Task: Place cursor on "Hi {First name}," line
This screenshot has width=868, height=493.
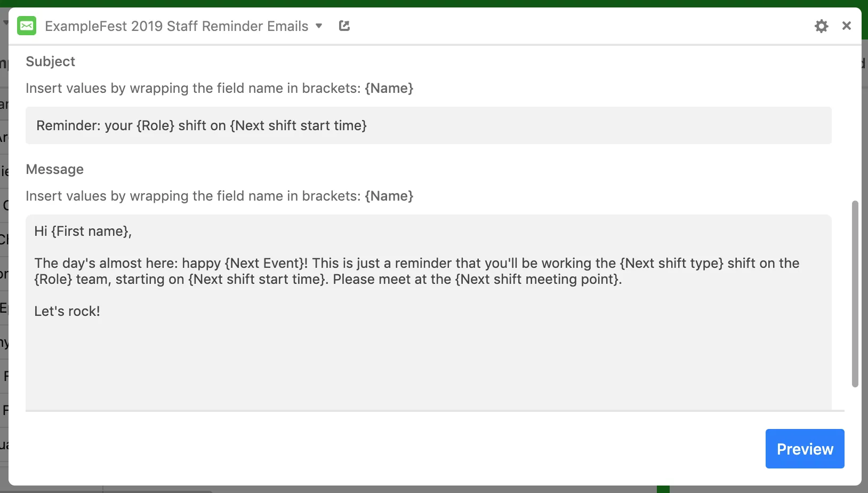Action: [83, 231]
